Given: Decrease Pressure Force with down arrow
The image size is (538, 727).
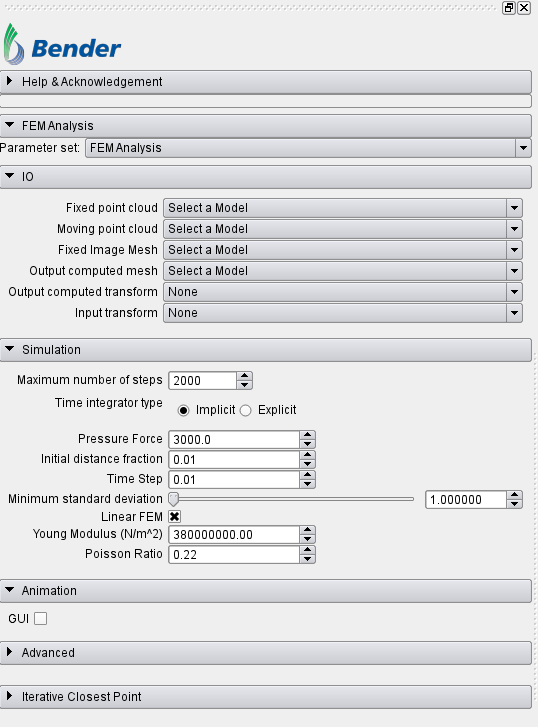Looking at the screenshot, I should point(307,444).
